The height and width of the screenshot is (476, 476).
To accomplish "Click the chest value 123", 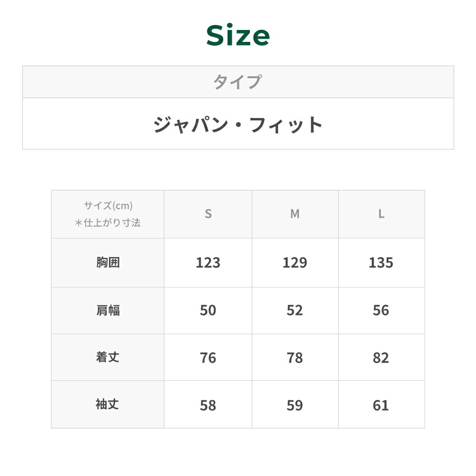I will click(208, 263).
